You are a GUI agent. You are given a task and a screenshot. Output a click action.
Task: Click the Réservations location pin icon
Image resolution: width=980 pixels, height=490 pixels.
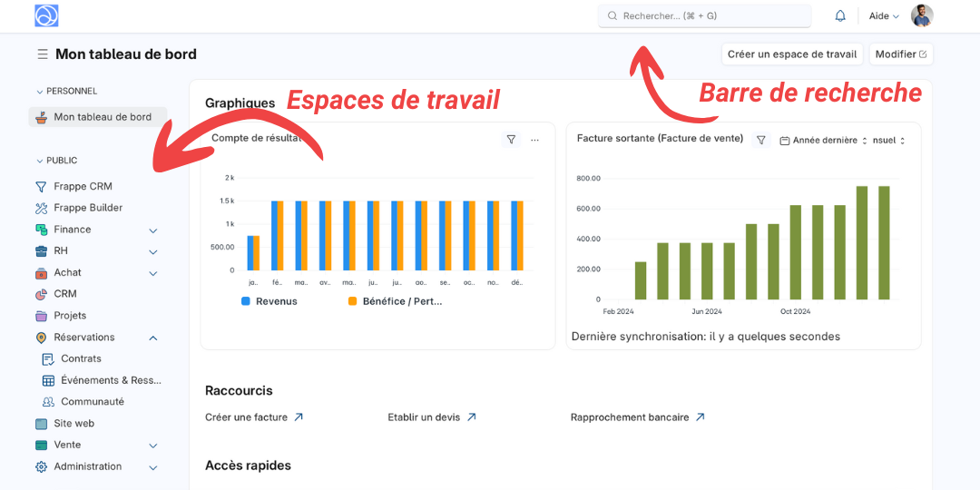pos(41,338)
